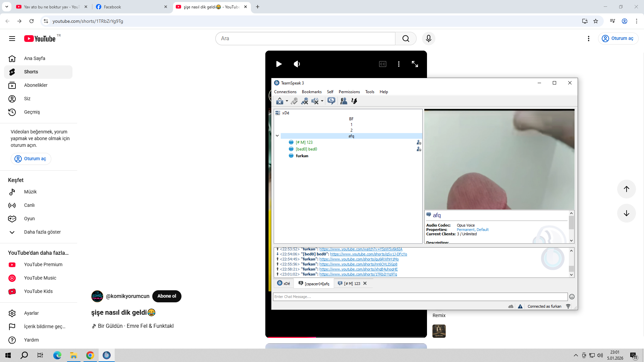
Task: Open bed0's shorts link in TeamSpeak chat
Action: click(368, 254)
